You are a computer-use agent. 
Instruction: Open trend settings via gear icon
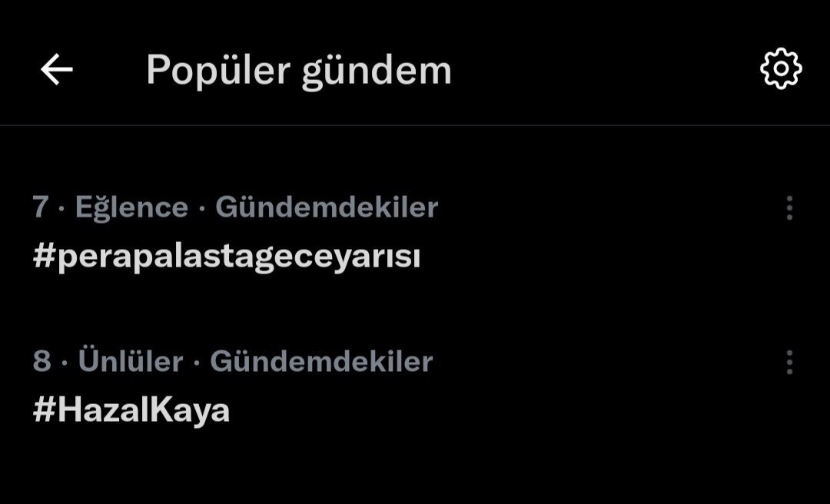coord(781,69)
